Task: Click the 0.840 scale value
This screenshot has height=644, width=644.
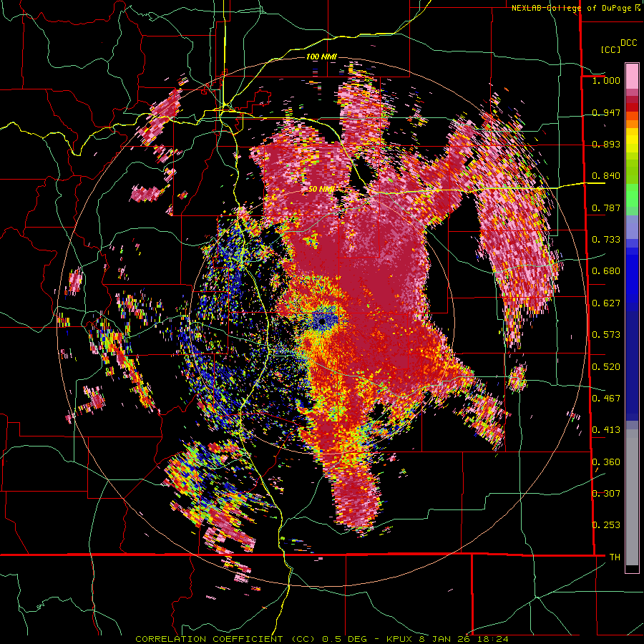Action: tap(606, 176)
